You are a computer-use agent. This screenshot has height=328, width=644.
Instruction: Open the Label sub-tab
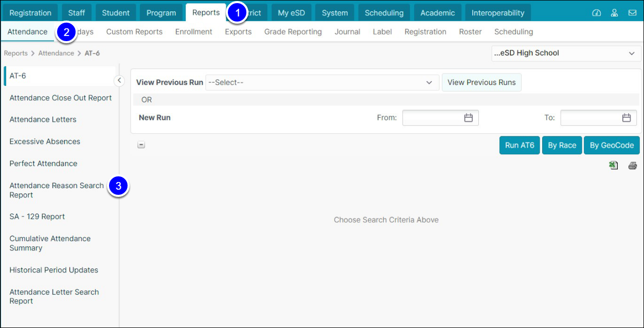tap(382, 32)
